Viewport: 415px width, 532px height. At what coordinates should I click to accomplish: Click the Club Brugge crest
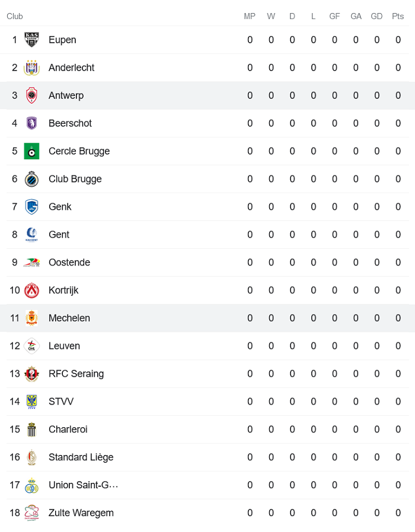pos(31,179)
